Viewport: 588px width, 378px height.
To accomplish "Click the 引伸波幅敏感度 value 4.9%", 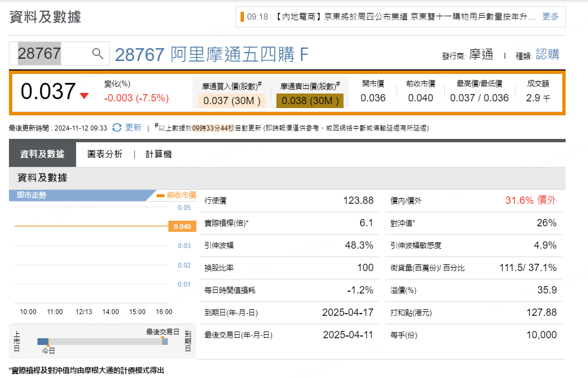I will point(545,245).
